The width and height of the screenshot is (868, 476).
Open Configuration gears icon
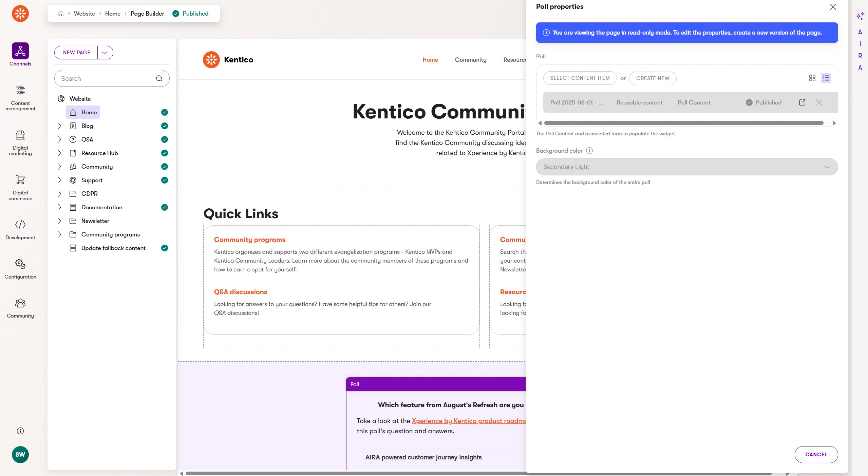20,264
